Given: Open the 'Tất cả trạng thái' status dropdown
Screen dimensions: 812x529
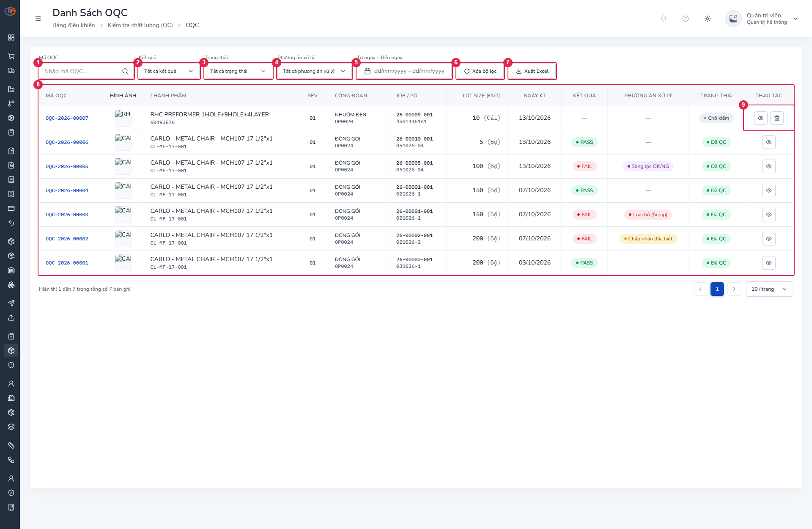Looking at the screenshot, I should [238, 71].
